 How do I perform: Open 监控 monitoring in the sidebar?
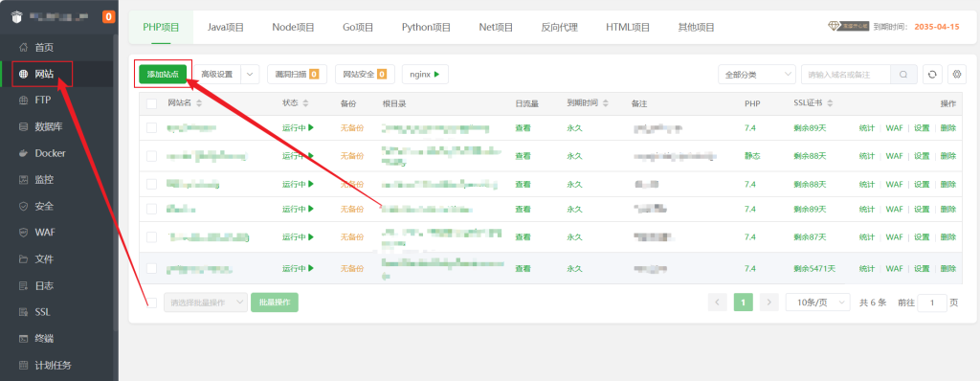point(44,180)
